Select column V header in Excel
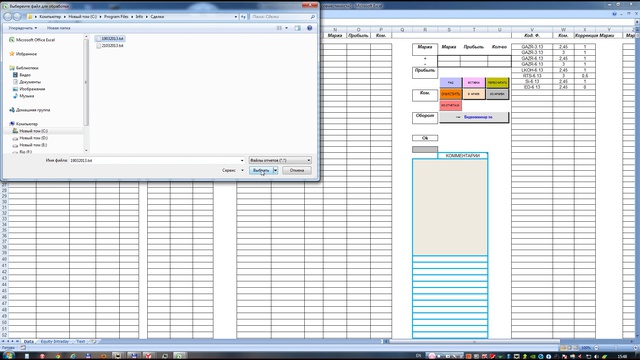This screenshot has width=640, height=360. point(532,30)
